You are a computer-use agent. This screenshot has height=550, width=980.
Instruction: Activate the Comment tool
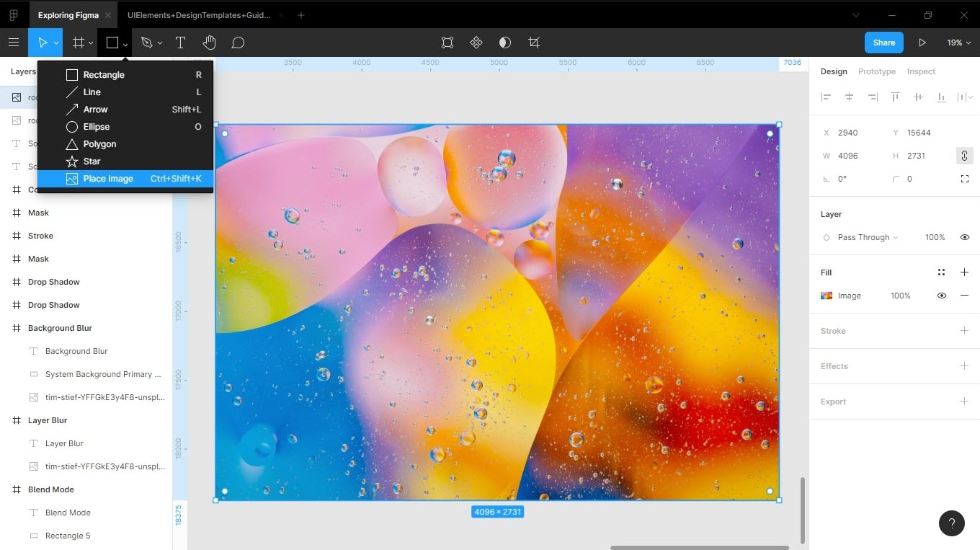click(x=238, y=43)
